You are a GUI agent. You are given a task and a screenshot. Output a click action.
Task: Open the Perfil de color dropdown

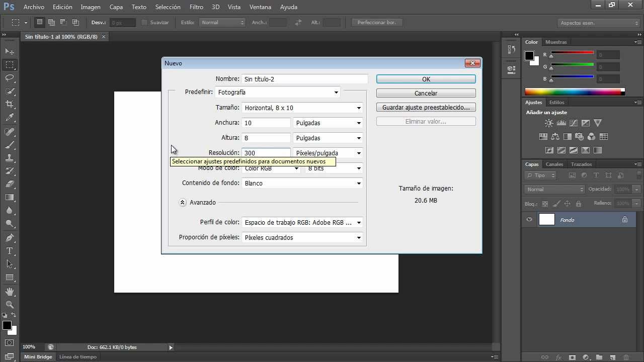click(x=302, y=222)
